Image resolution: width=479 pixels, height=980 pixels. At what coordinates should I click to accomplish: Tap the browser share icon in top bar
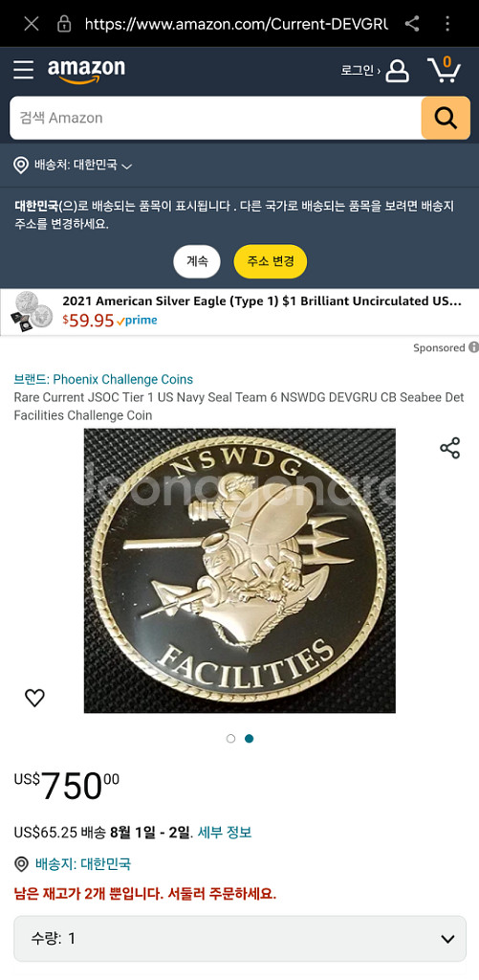pyautogui.click(x=411, y=24)
